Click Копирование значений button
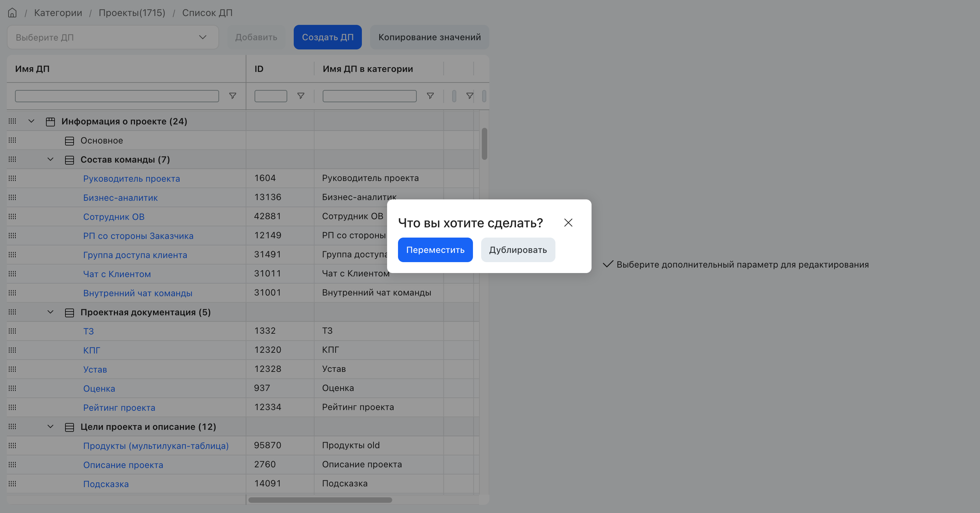This screenshot has width=980, height=513. click(429, 37)
